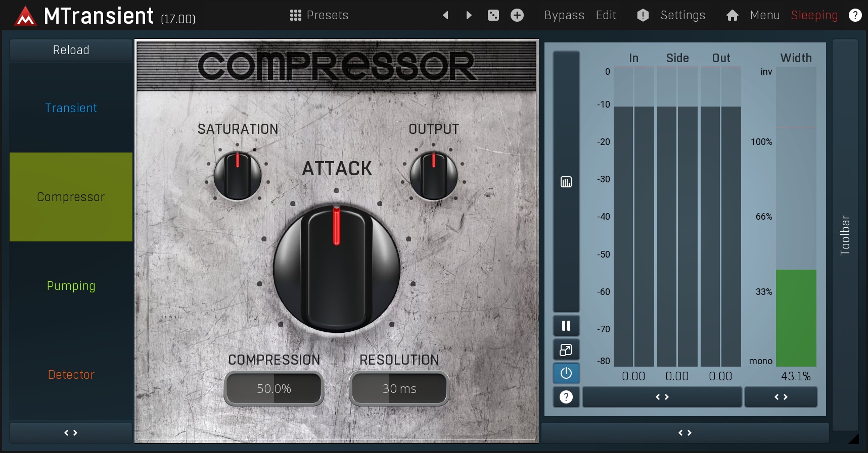Viewport: 868px width, 453px height.
Task: Click the previous preset arrow
Action: click(x=445, y=15)
